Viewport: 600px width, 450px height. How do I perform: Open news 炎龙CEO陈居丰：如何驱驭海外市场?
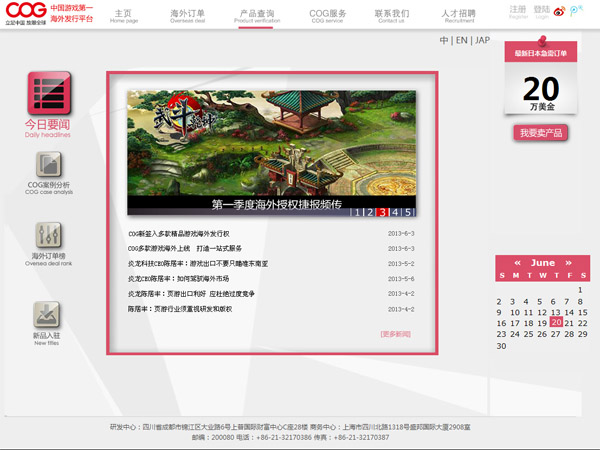[x=178, y=279]
